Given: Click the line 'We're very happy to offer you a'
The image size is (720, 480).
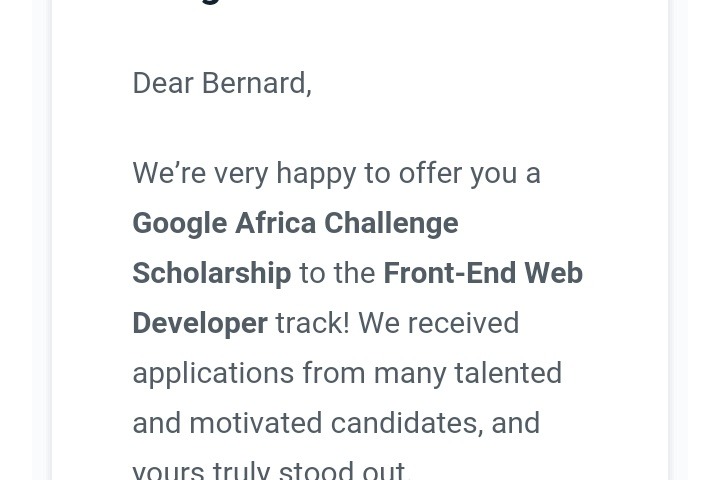Looking at the screenshot, I should tap(337, 174).
